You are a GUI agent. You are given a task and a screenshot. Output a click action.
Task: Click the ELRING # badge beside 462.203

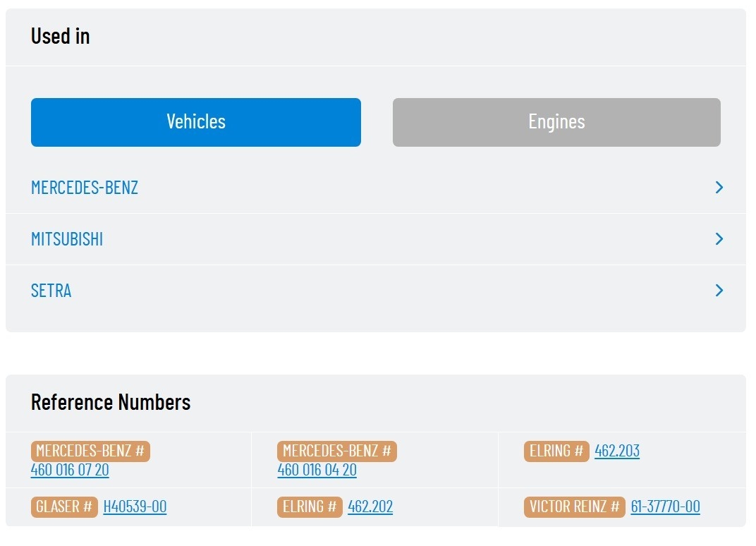click(556, 451)
